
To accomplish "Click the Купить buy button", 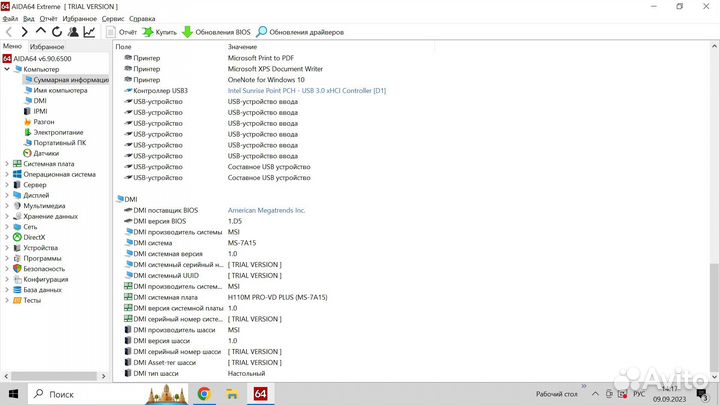I will 160,32.
